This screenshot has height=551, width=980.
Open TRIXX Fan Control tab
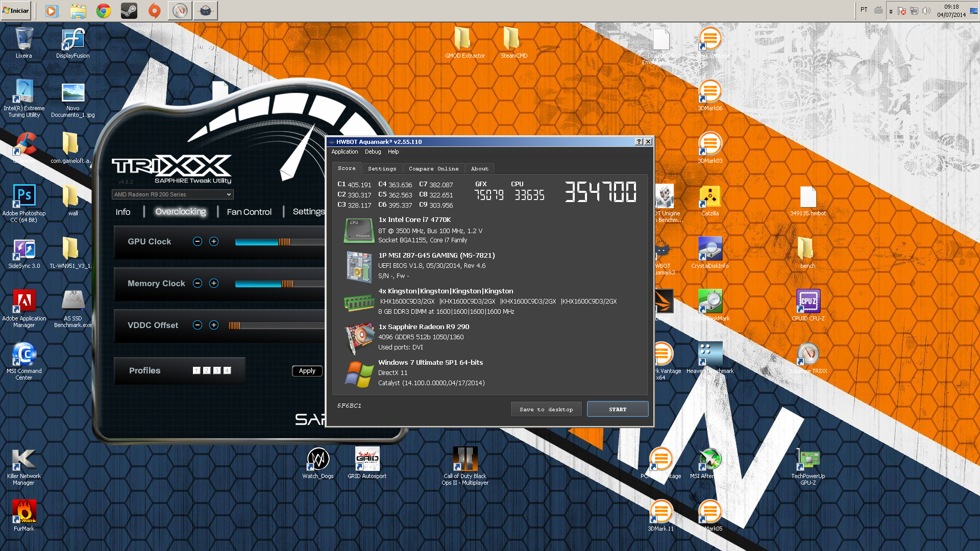click(249, 212)
